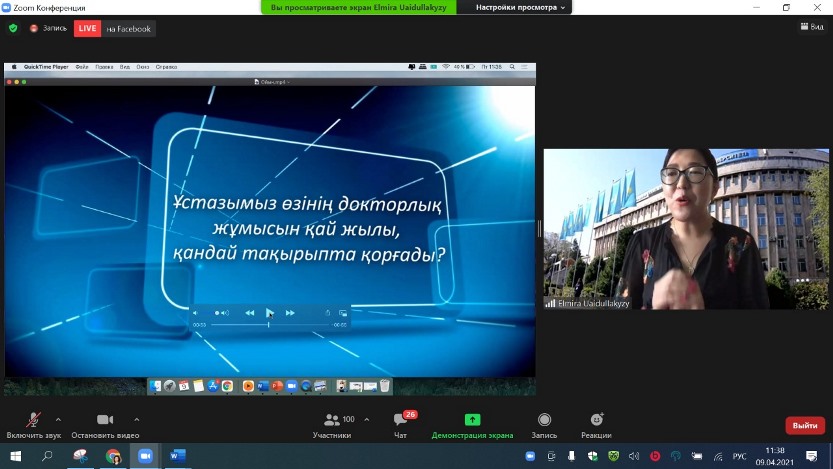Click Правка in the shared QuickTime menu bar
Image resolution: width=833 pixels, height=469 pixels.
coord(104,67)
